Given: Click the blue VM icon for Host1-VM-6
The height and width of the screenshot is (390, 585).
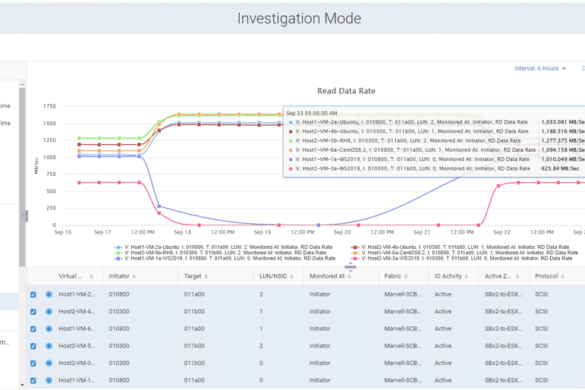Looking at the screenshot, I should point(49,329).
